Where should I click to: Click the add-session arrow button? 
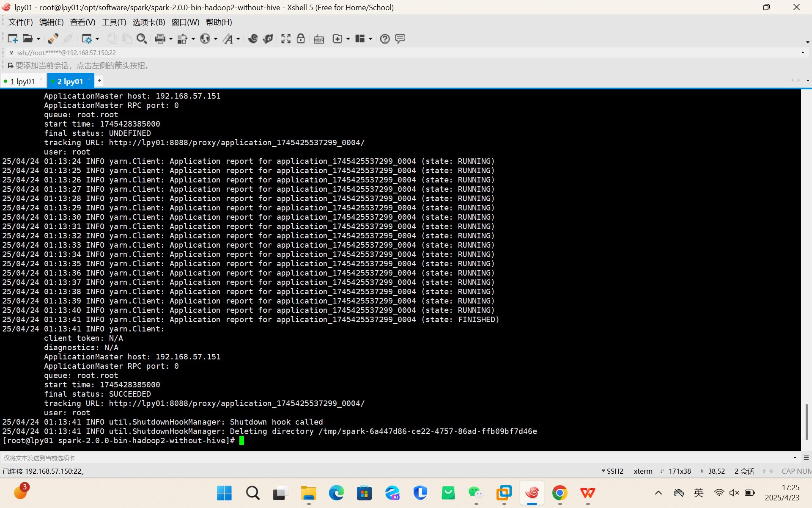pyautogui.click(x=10, y=66)
